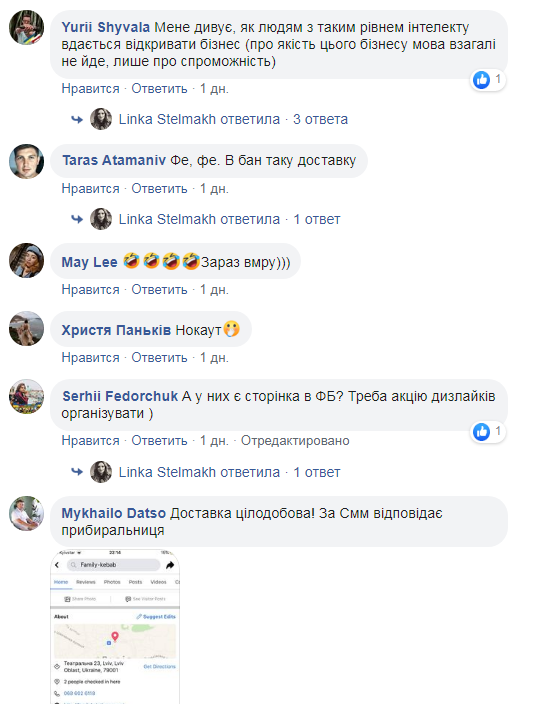The width and height of the screenshot is (537, 704).
Task: Click the like reaction on Yurii Shyvala's comment
Action: (x=488, y=80)
